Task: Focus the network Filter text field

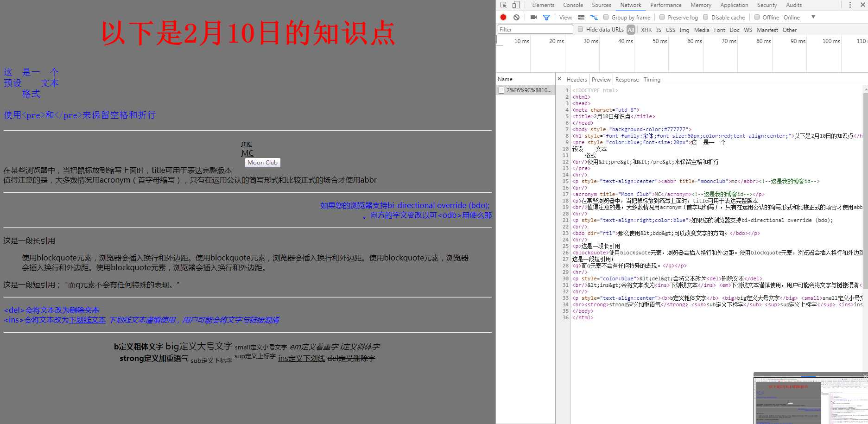Action: click(x=535, y=29)
